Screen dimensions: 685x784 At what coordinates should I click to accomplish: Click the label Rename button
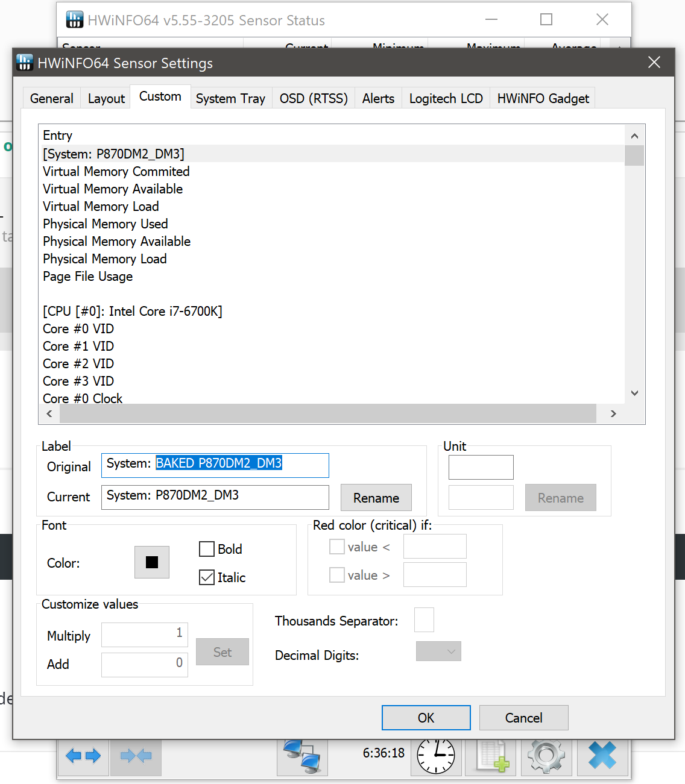[376, 498]
